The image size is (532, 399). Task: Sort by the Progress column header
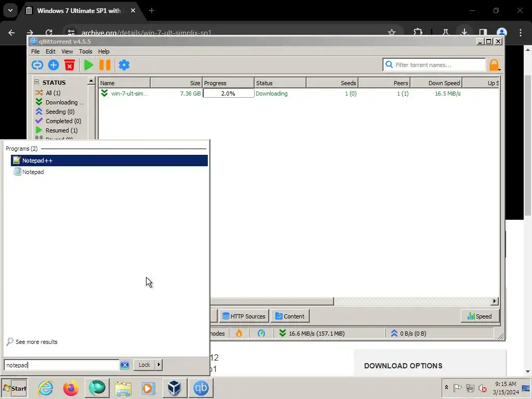point(229,83)
